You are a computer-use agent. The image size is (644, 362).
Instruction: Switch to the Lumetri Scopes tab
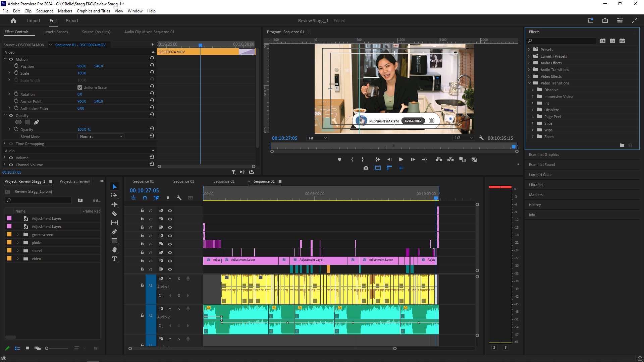click(x=55, y=32)
